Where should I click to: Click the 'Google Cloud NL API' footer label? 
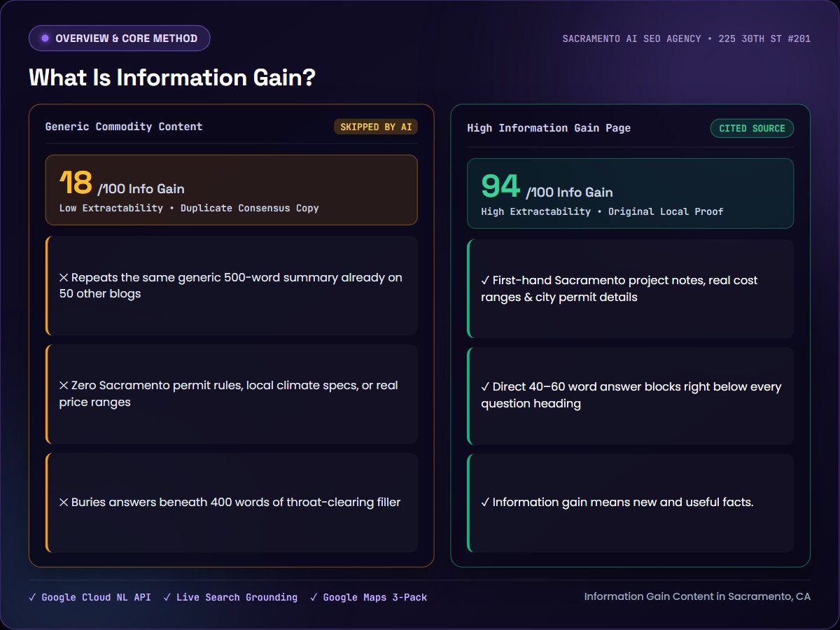point(90,598)
